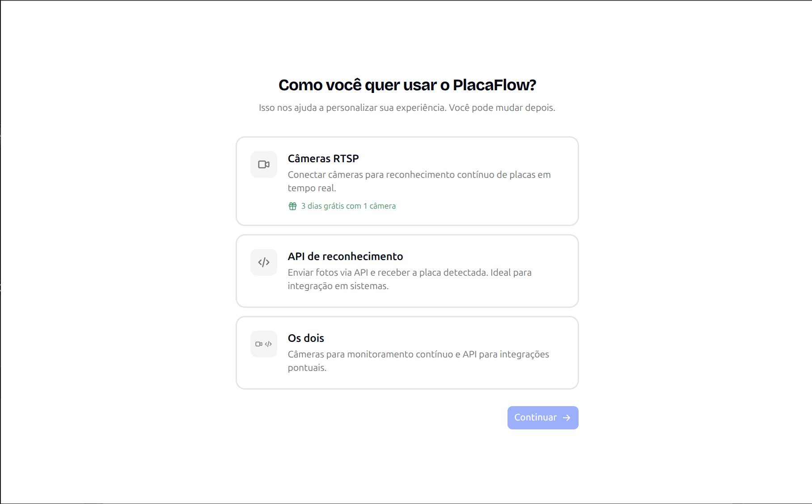Click the combined camera and code icon
This screenshot has width=812, height=504.
coord(264,344)
